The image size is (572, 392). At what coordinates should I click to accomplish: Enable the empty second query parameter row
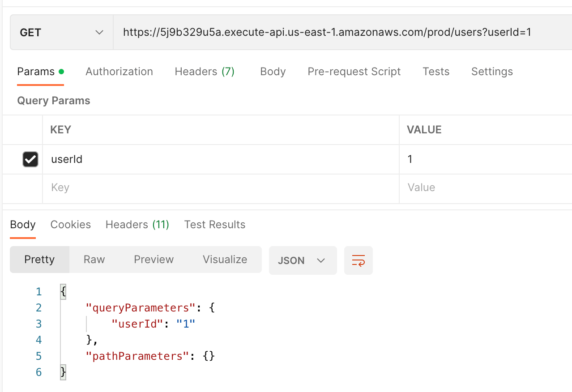(30, 187)
